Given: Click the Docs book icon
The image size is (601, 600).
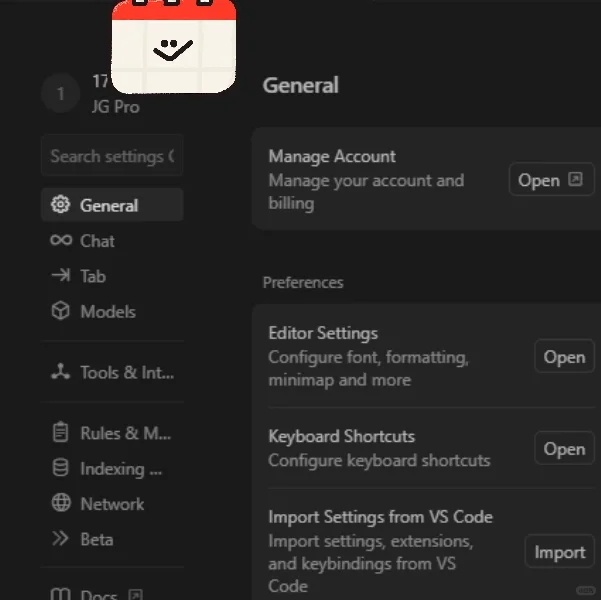Looking at the screenshot, I should (61, 594).
